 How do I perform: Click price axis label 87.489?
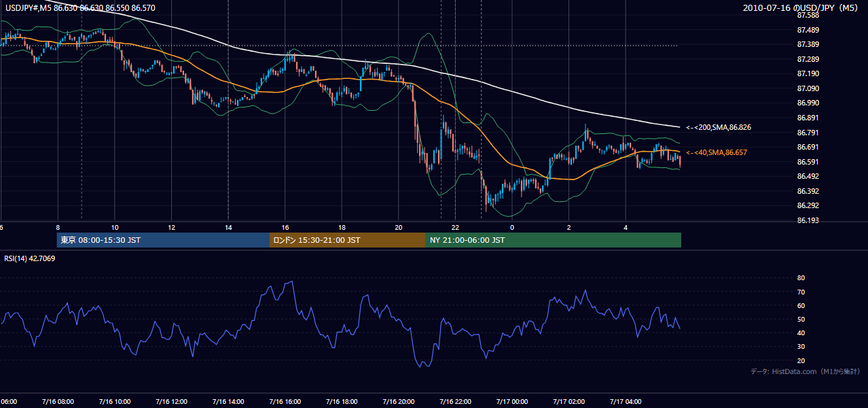click(x=808, y=30)
